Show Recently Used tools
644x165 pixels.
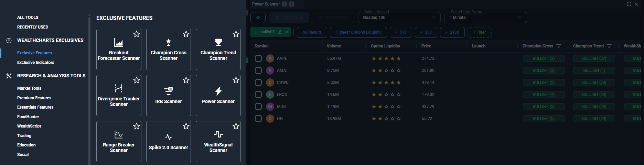(x=33, y=27)
